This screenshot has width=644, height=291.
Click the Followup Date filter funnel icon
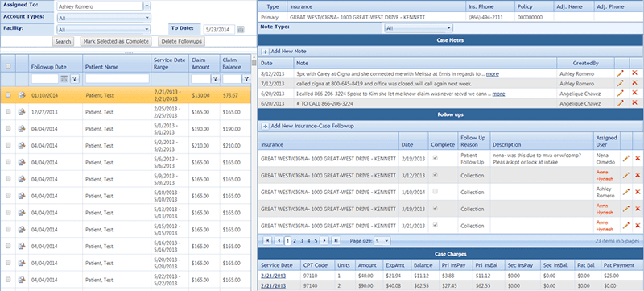75,79
